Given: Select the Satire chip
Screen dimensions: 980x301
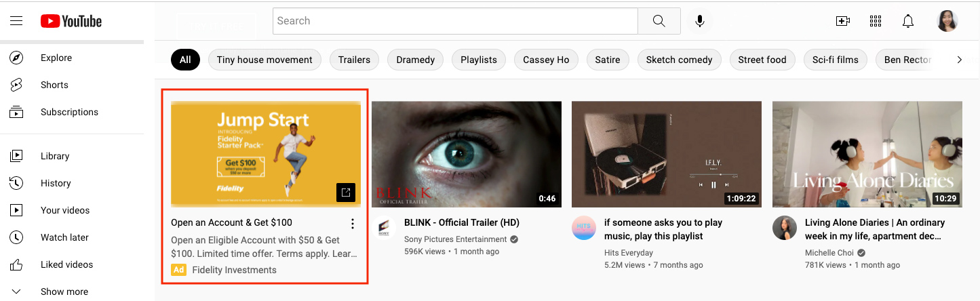Looking at the screenshot, I should [x=608, y=60].
